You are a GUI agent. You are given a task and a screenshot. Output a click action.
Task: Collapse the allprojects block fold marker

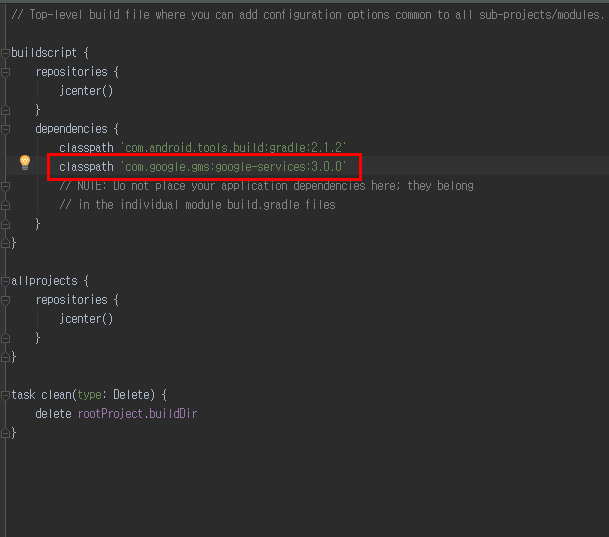coord(5,282)
